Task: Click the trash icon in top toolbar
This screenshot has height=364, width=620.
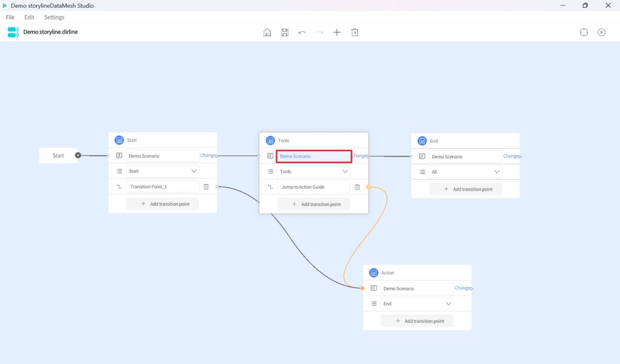Action: pos(355,32)
